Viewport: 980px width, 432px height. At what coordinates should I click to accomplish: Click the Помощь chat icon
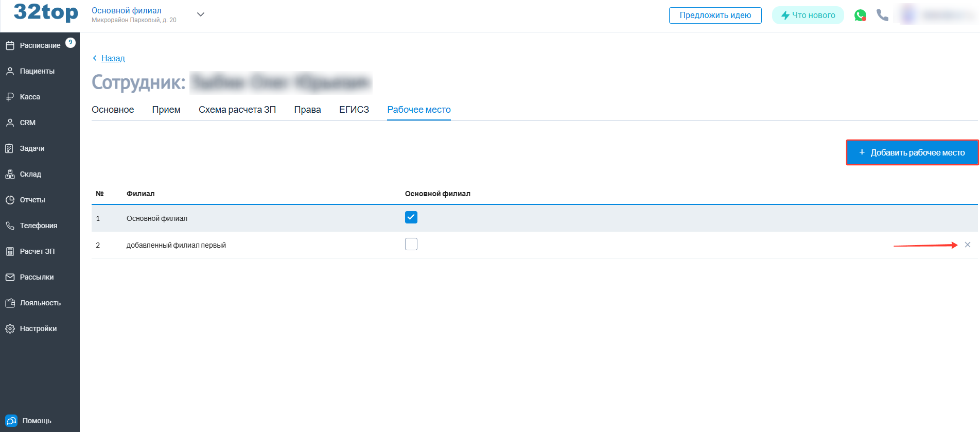point(11,421)
